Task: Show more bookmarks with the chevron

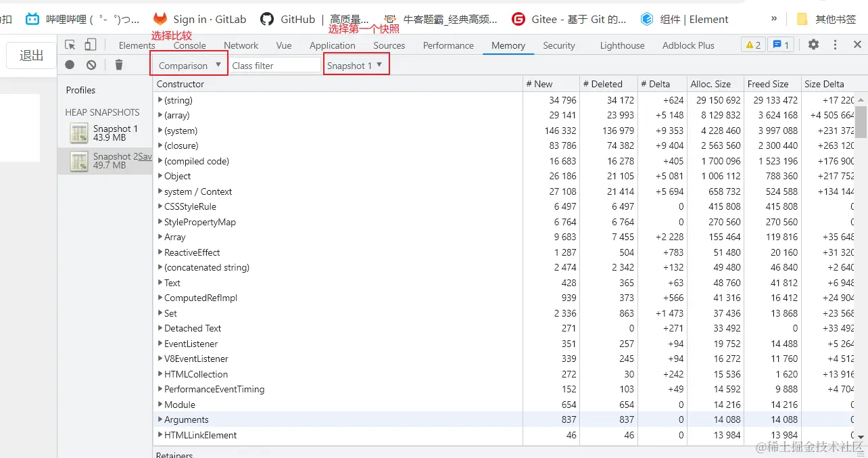Action: pyautogui.click(x=774, y=19)
